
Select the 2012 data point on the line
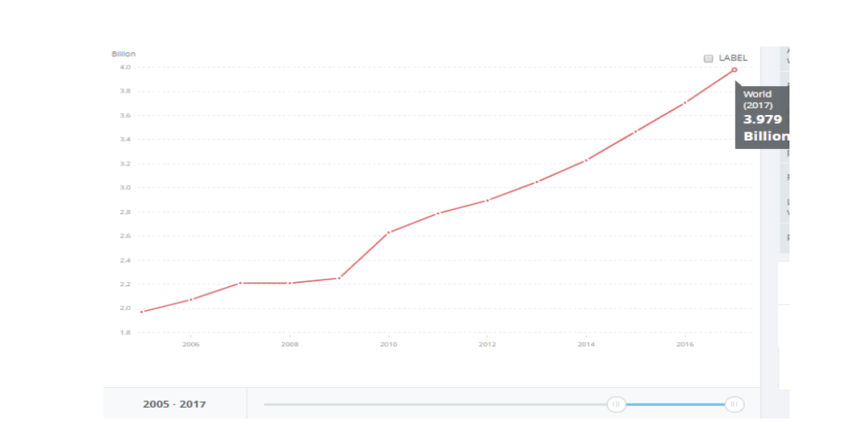click(x=488, y=200)
